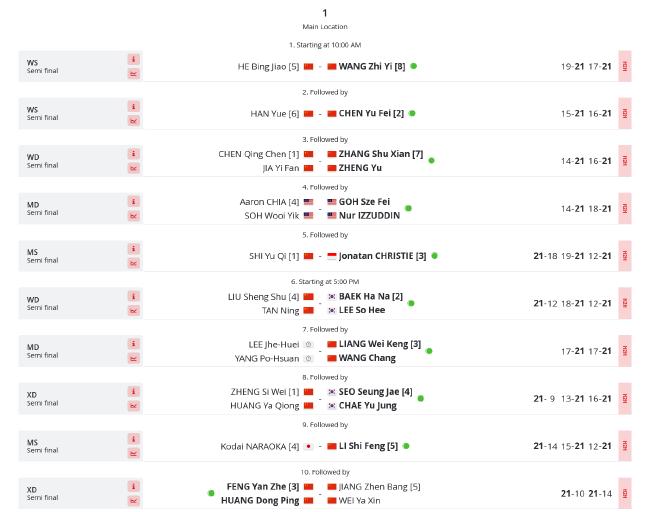Open H2H tab for WANG Zhi Yi match
Image resolution: width=650 pixels, height=512 pixels.
(x=625, y=66)
